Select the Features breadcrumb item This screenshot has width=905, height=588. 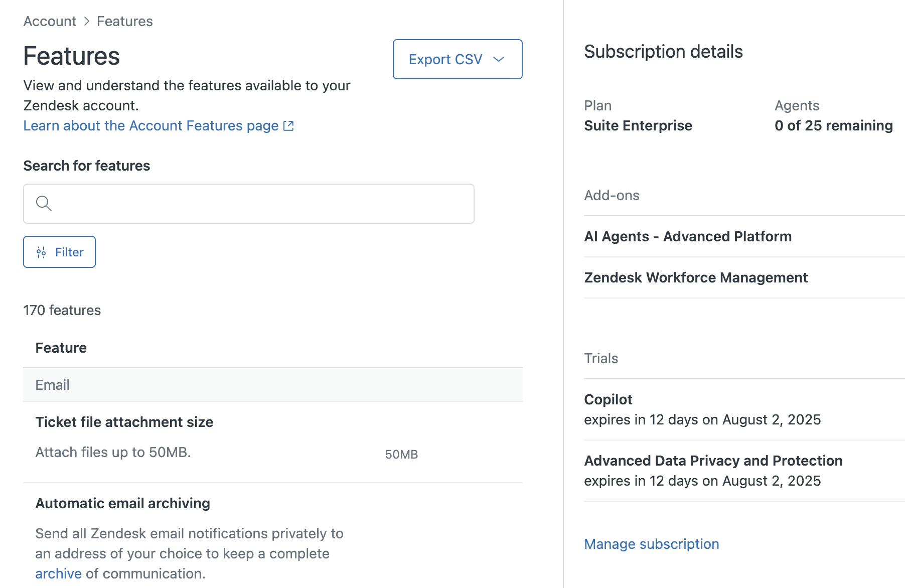tap(125, 21)
